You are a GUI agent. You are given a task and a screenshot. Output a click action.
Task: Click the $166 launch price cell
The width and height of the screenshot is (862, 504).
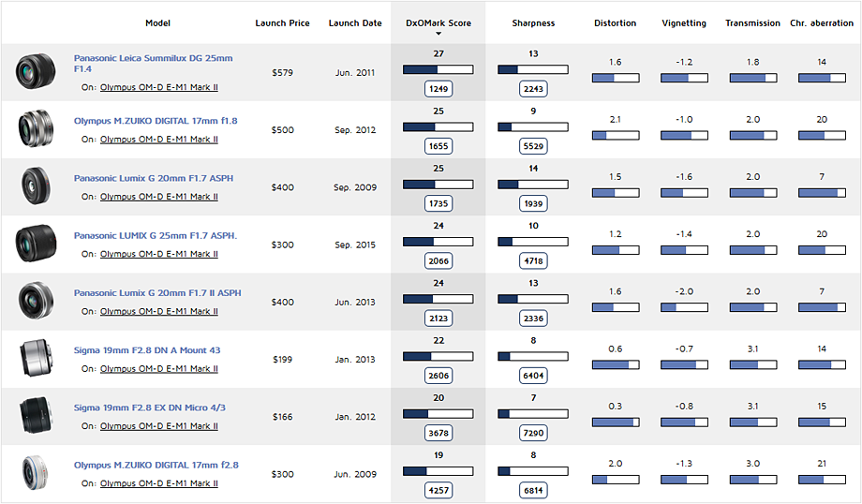pyautogui.click(x=282, y=417)
